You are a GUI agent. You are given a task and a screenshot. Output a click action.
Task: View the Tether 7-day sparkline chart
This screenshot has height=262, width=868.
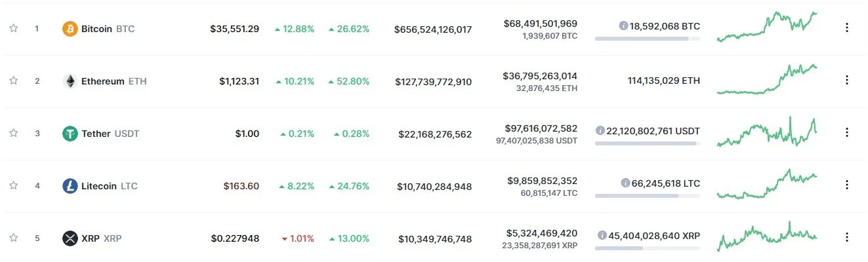coord(768,132)
